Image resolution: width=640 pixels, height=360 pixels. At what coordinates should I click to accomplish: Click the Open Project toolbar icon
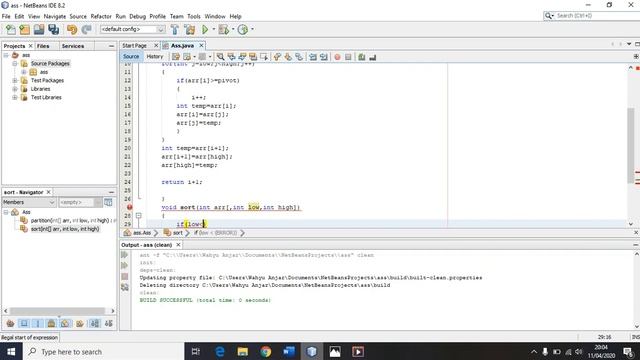point(39,29)
